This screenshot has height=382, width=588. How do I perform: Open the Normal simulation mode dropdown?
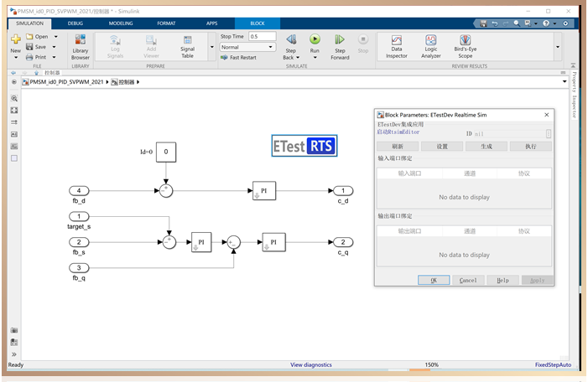247,47
